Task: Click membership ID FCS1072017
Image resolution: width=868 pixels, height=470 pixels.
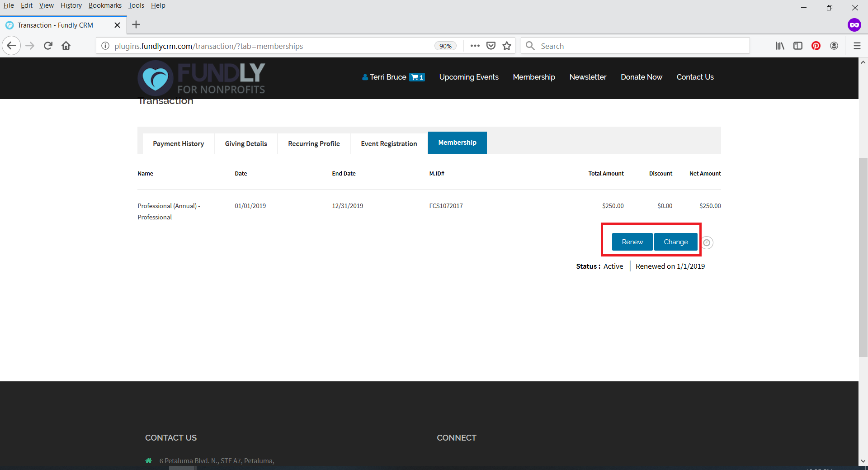Action: (446, 206)
